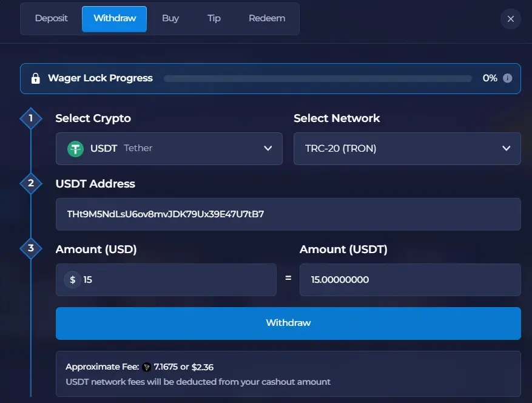Close the wallet dialog with X
Viewport: 532px width, 403px height.
coord(511,19)
